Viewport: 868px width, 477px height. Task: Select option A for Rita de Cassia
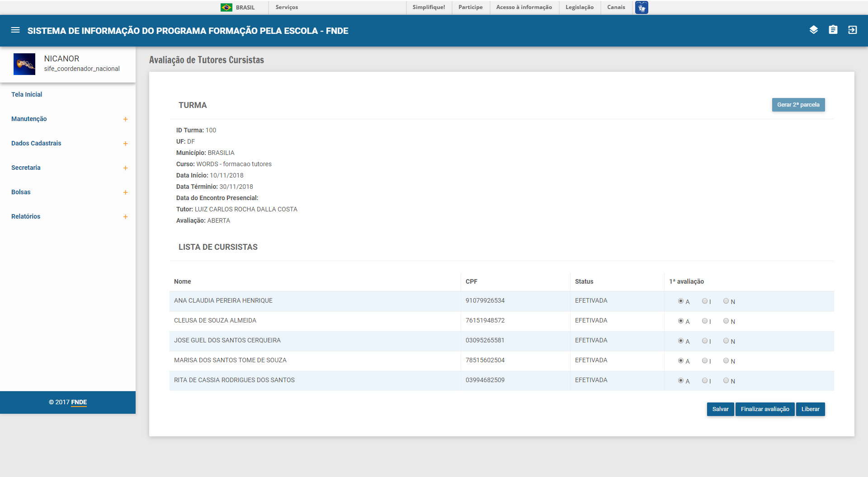coord(680,381)
